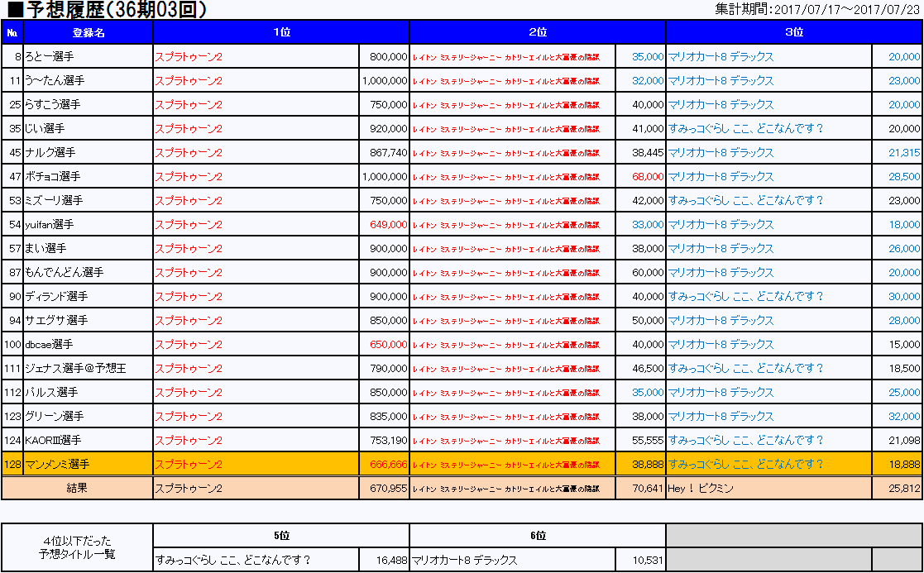The image size is (924, 573).
Task: Select the name ろとー選手
Action: click(49, 57)
